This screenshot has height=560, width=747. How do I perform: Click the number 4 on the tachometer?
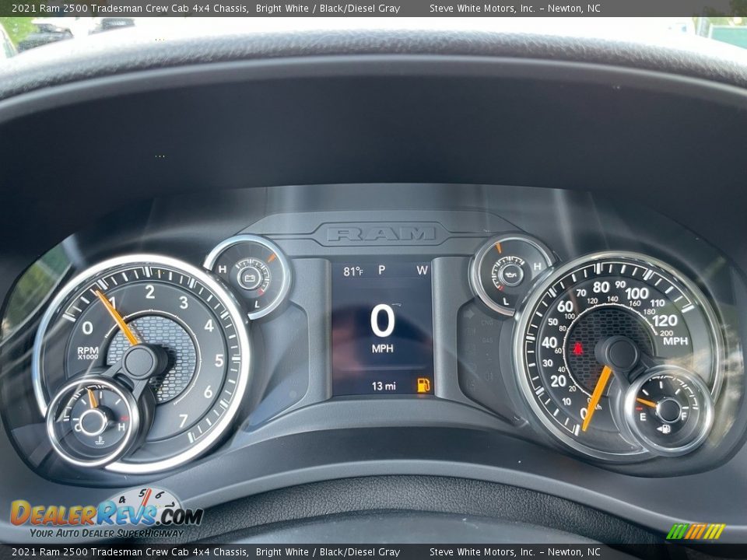click(209, 326)
